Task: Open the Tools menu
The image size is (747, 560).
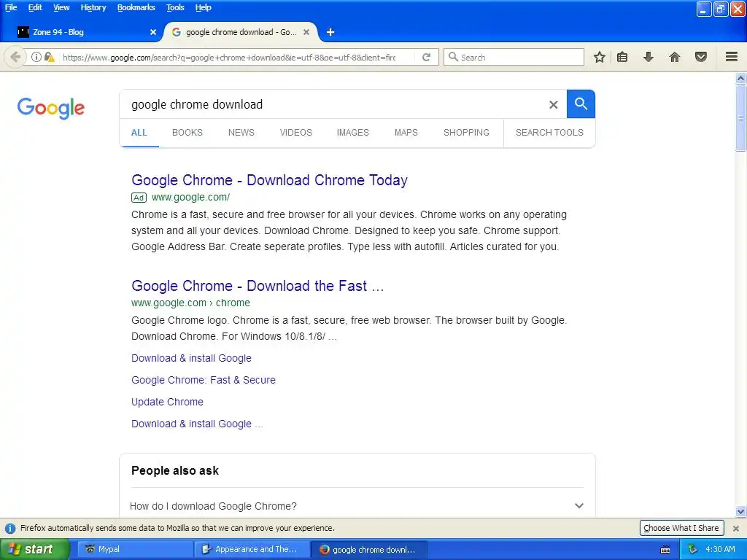Action: click(x=175, y=7)
